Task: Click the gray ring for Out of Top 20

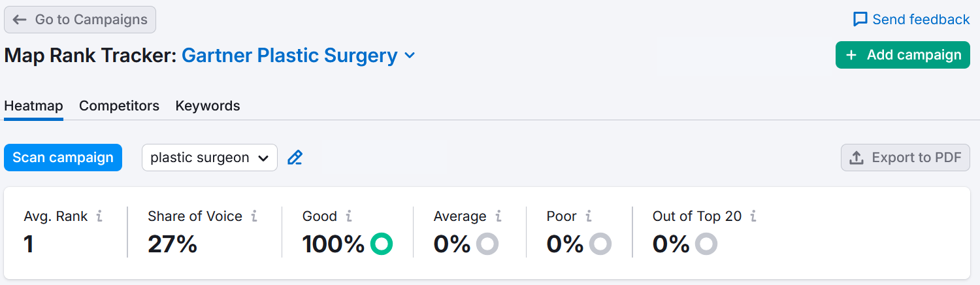Action: [x=706, y=244]
